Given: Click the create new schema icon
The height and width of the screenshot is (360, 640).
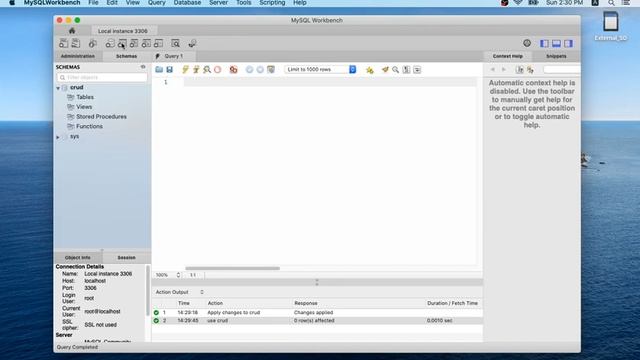Looking at the screenshot, I should (x=110, y=43).
